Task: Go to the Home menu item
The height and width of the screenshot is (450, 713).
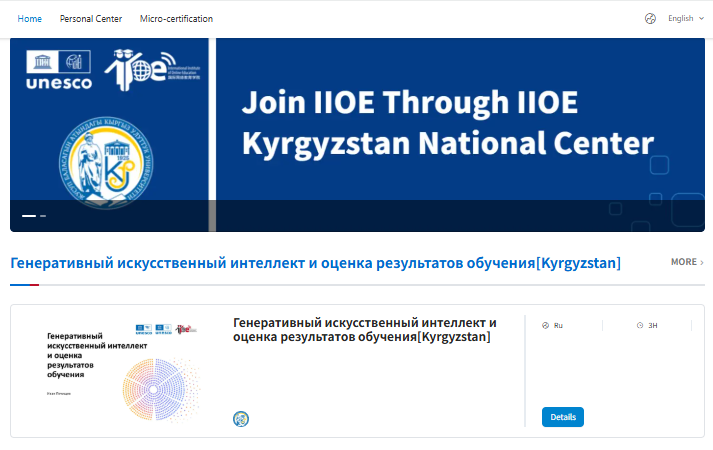Action: pos(30,18)
